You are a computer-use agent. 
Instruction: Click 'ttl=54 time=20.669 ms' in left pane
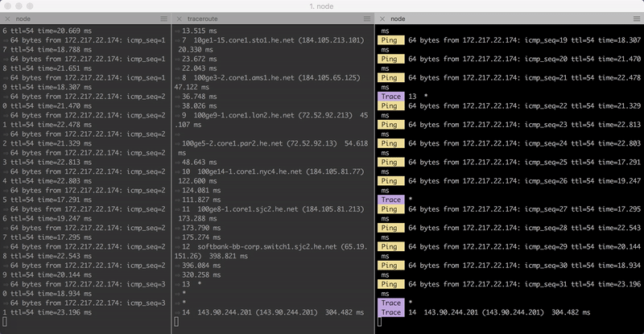pyautogui.click(x=51, y=31)
